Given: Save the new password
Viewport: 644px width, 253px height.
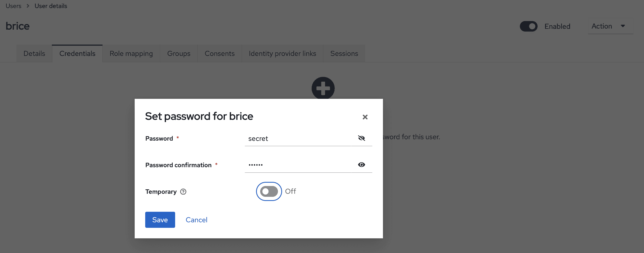Looking at the screenshot, I should [x=160, y=220].
